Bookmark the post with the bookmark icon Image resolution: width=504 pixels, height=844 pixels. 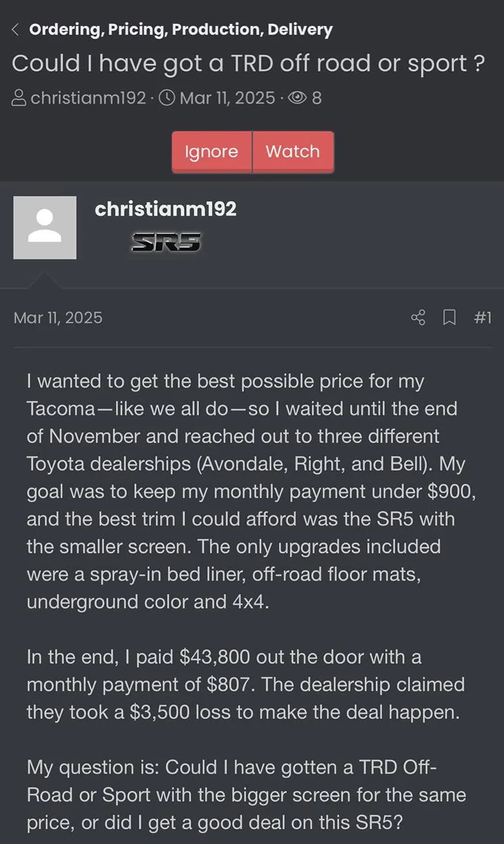tap(449, 317)
